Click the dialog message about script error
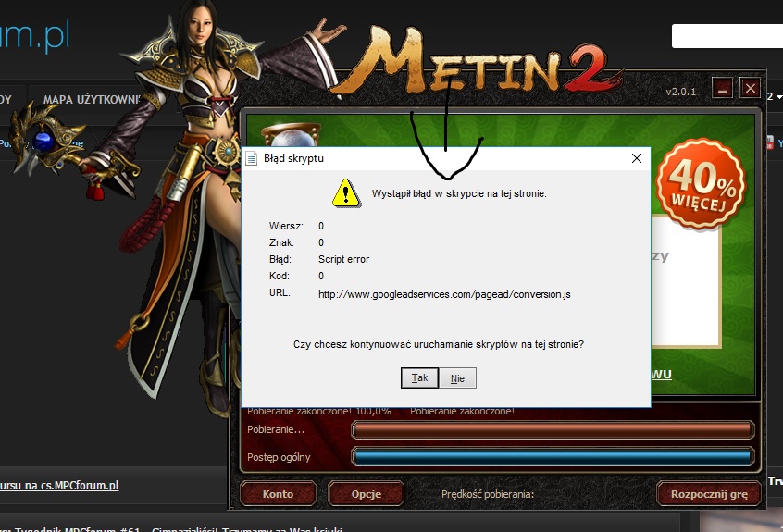The image size is (783, 532). click(459, 193)
